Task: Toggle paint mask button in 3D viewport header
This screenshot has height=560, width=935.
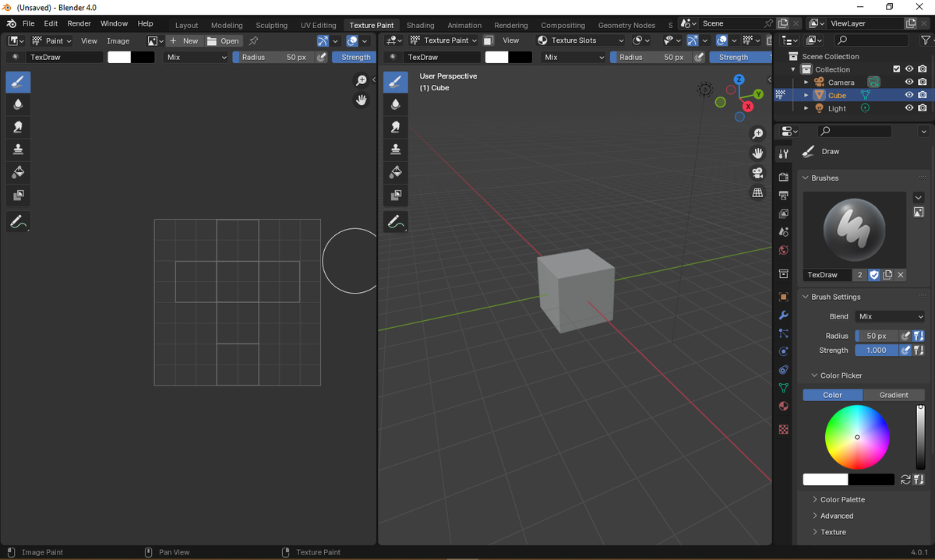Action: tap(489, 41)
